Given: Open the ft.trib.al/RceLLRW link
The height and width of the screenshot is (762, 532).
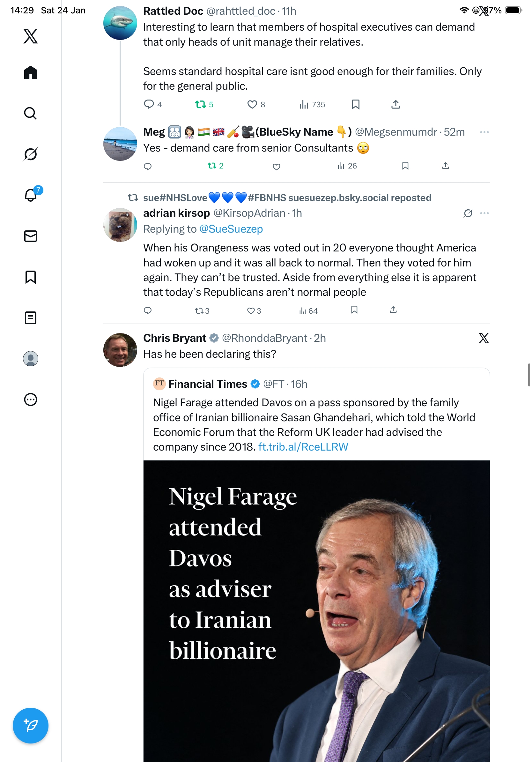Looking at the screenshot, I should coord(303,447).
